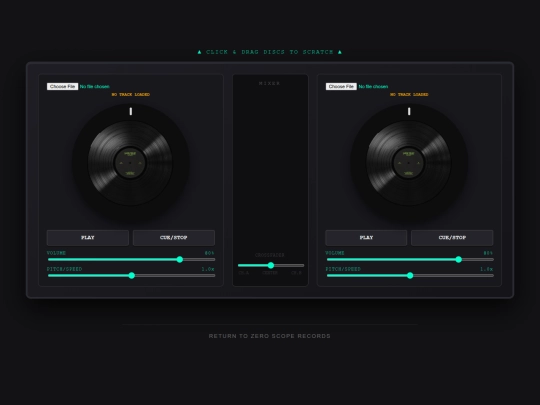Click the right deck platter marker
The width and height of the screenshot is (540, 405).
point(409,111)
